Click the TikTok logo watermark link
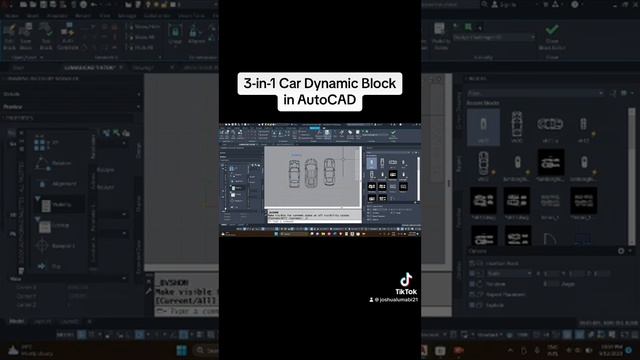This screenshot has width=640, height=360. coord(406,284)
